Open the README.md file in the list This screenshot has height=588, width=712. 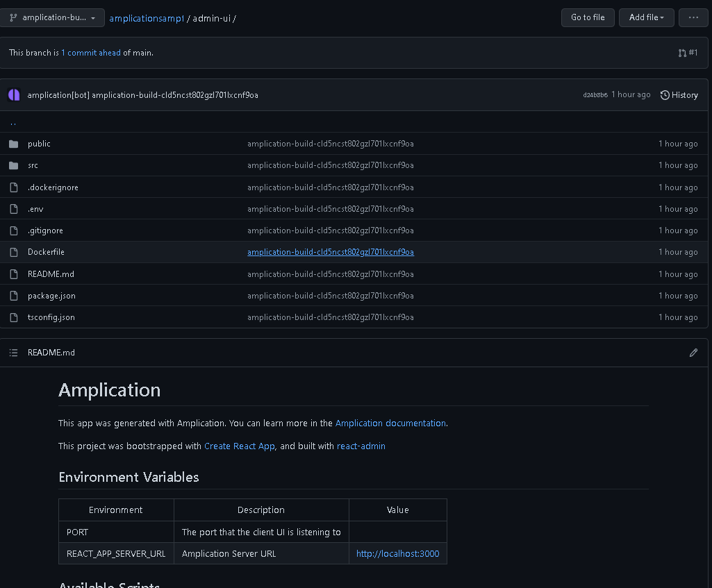(x=51, y=274)
